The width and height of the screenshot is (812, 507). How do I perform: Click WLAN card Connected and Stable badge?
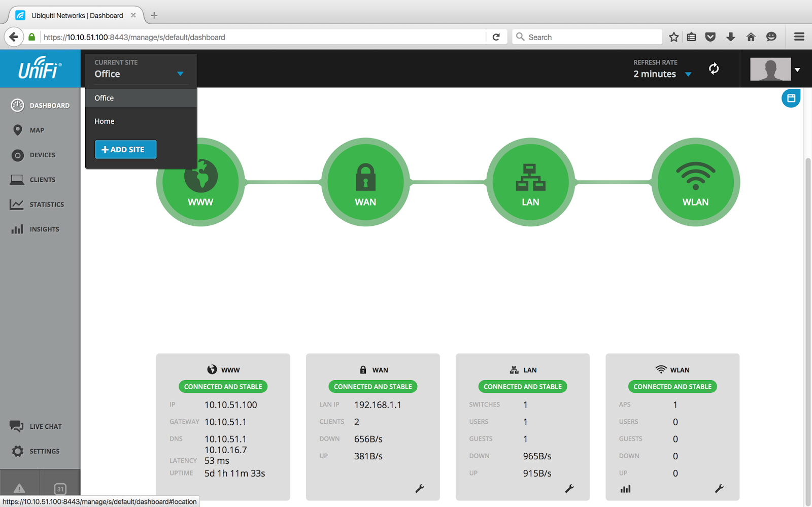[672, 387]
